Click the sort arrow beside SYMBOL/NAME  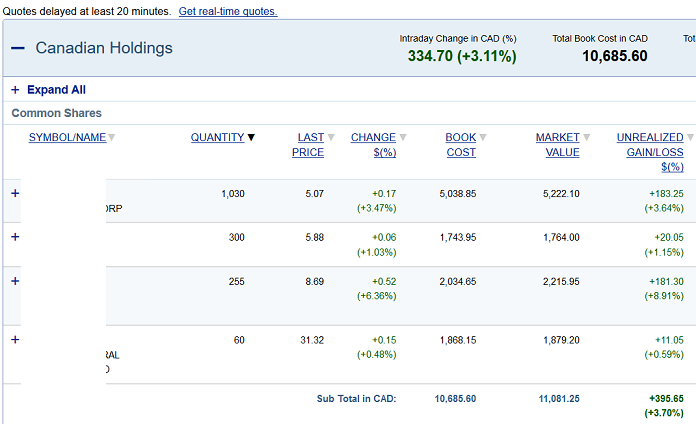click(112, 138)
